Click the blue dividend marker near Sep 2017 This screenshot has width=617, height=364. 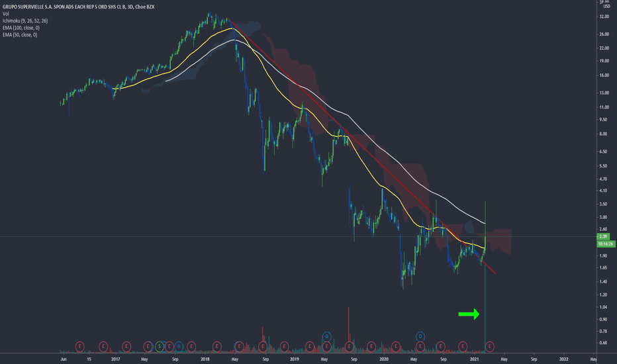tap(179, 347)
